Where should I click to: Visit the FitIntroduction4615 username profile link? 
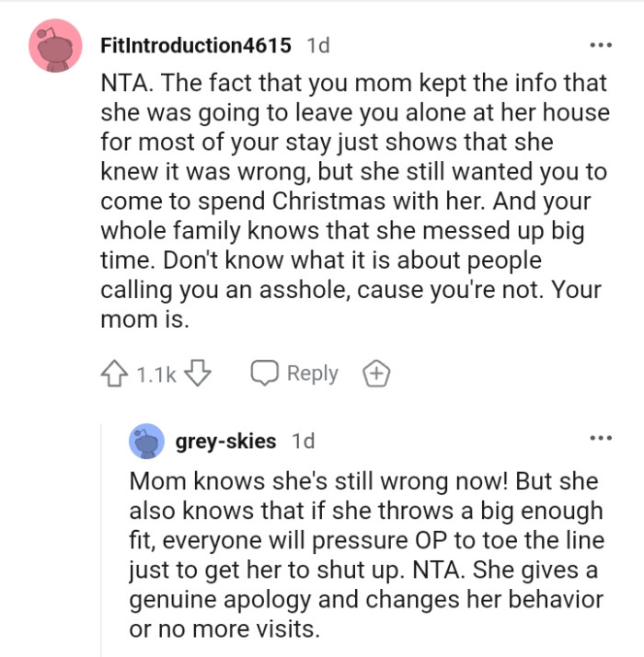[194, 45]
